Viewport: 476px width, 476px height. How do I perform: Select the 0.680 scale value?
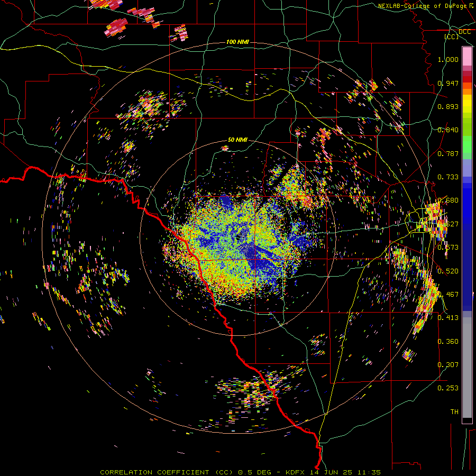[x=448, y=200]
